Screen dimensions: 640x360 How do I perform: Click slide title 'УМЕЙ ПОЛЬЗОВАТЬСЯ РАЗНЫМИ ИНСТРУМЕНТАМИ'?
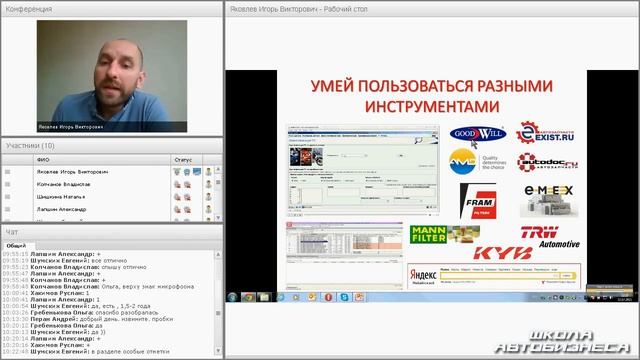(x=431, y=96)
